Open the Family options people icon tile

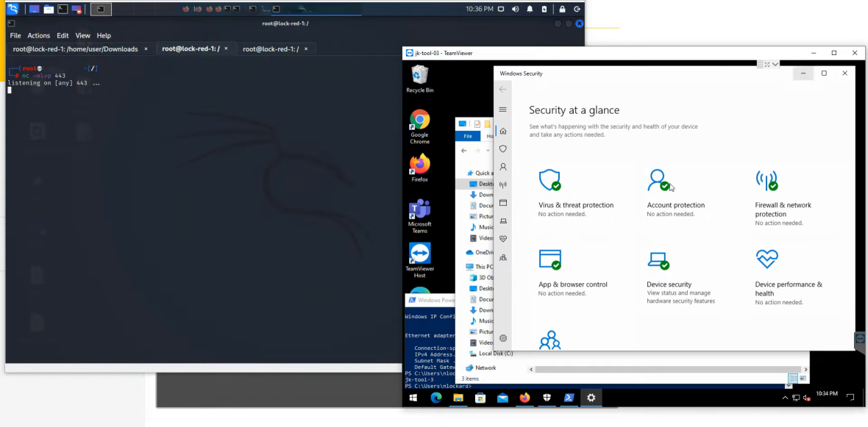coord(549,340)
